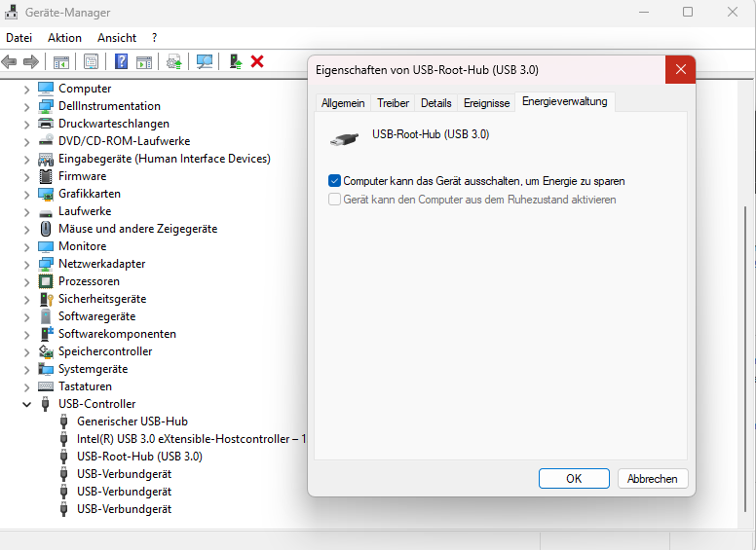Switch to the Treiber tab

click(x=393, y=103)
